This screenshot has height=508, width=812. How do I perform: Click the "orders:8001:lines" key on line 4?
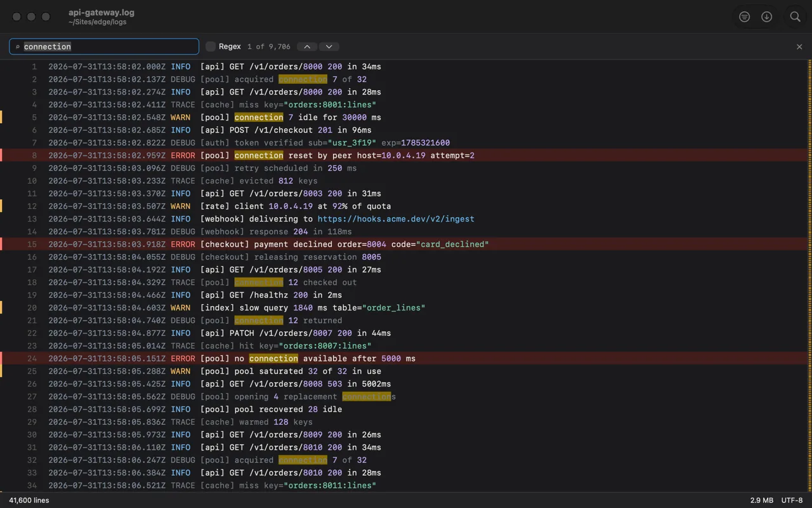(330, 105)
